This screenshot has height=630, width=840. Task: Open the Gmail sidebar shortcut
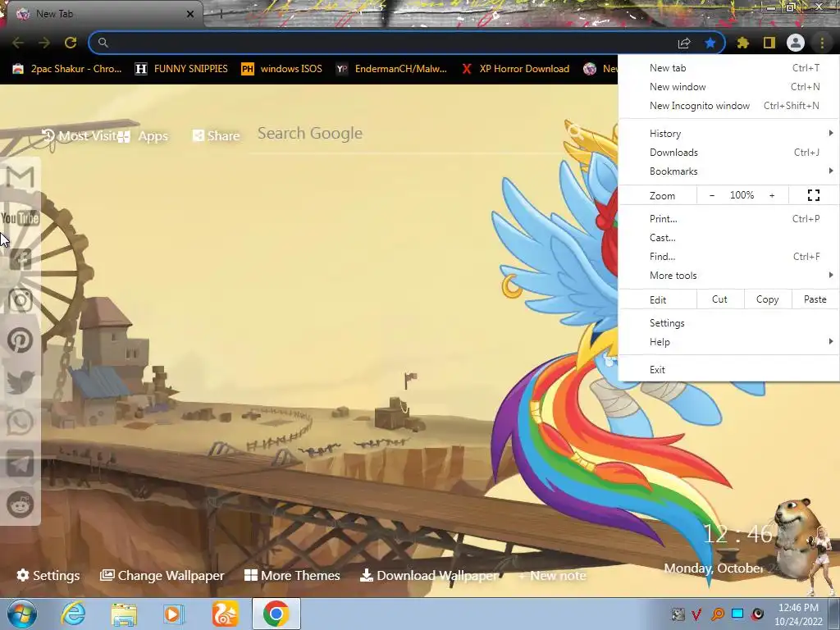coord(21,177)
